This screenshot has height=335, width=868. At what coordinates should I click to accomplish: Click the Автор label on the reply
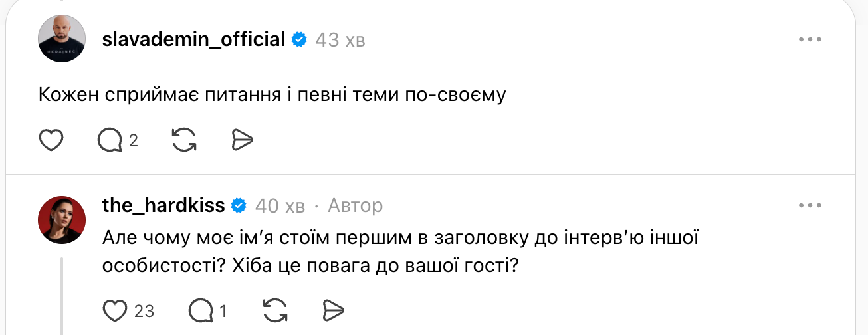tap(356, 206)
